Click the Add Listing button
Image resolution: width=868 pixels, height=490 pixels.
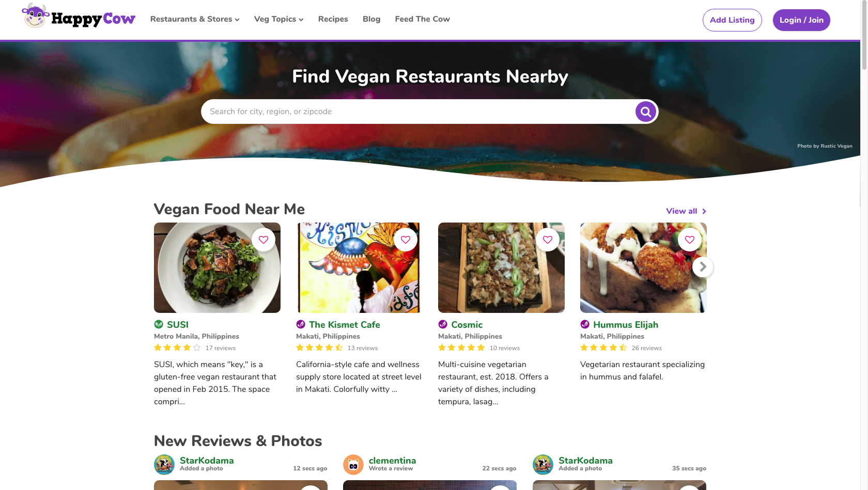click(x=732, y=20)
